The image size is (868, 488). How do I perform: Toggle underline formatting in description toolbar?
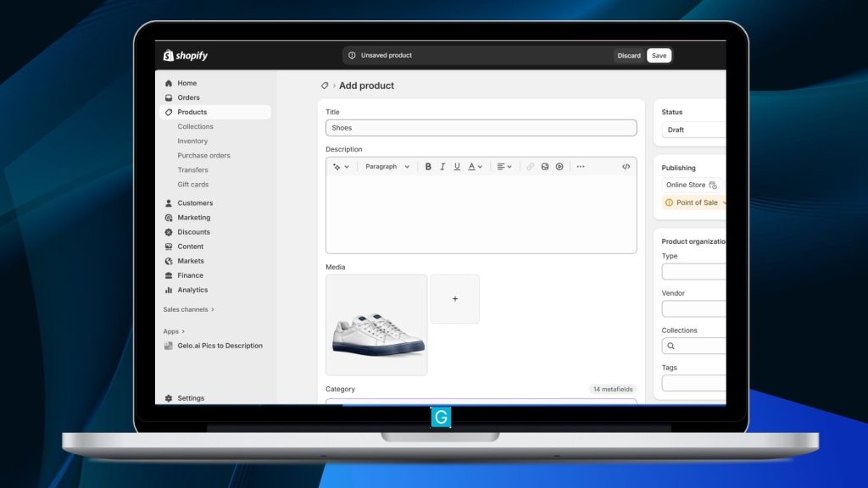tap(457, 167)
